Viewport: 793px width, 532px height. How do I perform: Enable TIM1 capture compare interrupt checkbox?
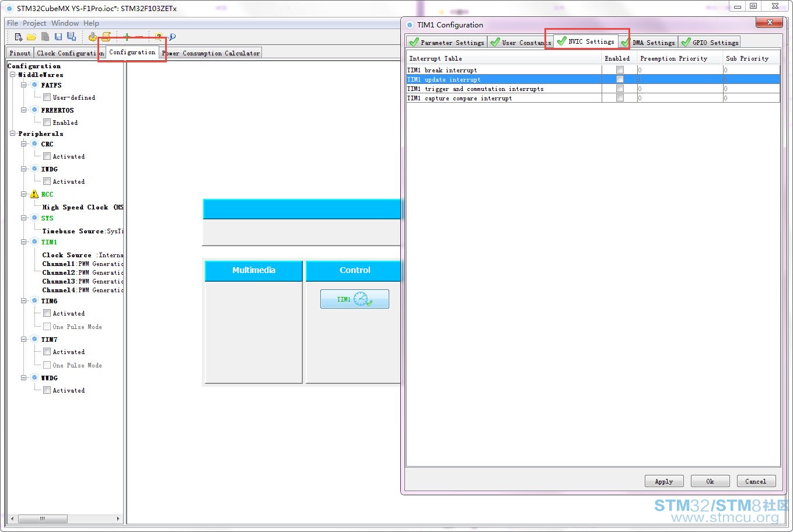click(x=620, y=98)
